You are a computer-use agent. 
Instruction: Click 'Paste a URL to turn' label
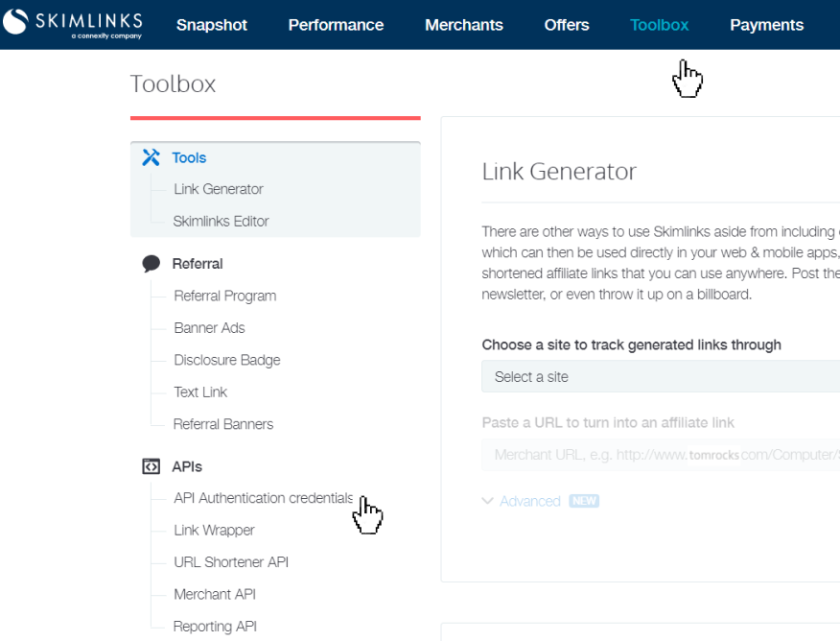tap(608, 423)
